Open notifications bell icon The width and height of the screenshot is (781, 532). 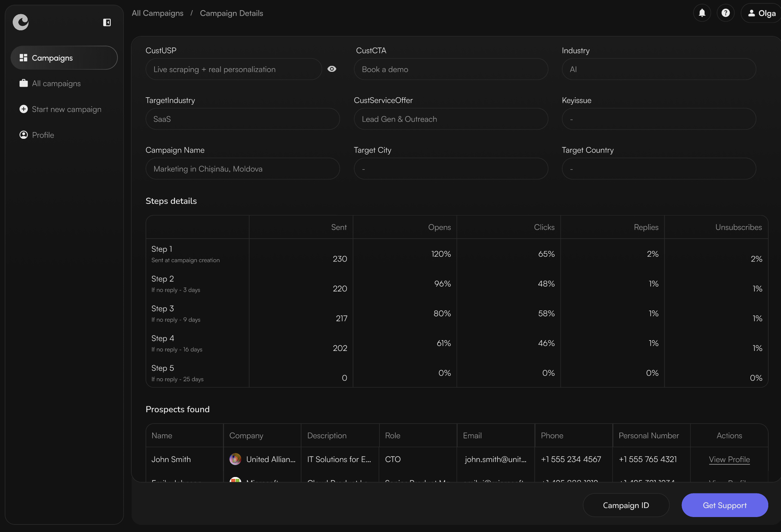[702, 13]
